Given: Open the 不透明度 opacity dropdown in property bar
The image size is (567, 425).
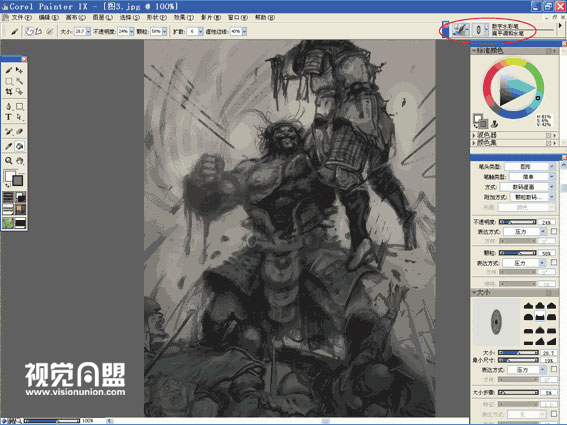Looking at the screenshot, I should click(132, 32).
